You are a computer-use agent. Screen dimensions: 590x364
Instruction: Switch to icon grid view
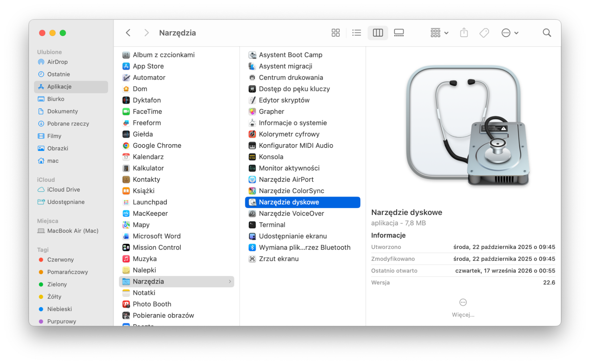[336, 33]
